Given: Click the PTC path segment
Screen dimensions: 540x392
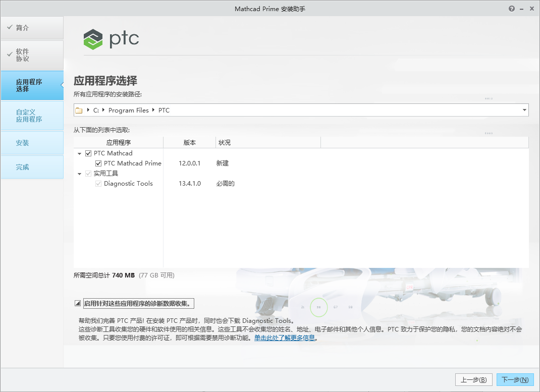Looking at the screenshot, I should [x=164, y=110].
